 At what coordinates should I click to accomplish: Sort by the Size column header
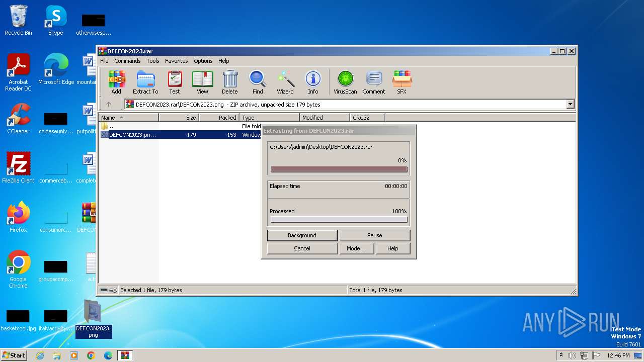pyautogui.click(x=179, y=118)
